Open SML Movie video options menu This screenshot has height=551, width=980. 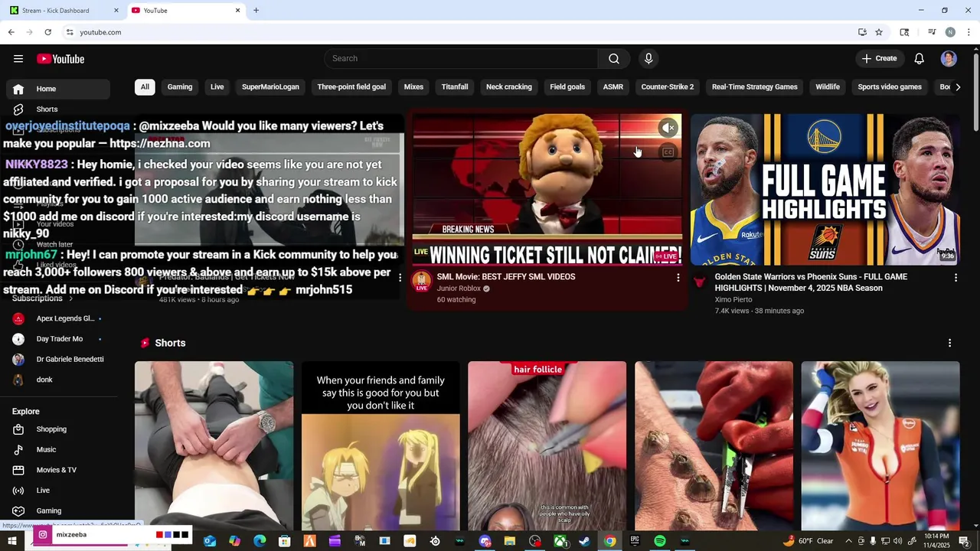(x=678, y=278)
